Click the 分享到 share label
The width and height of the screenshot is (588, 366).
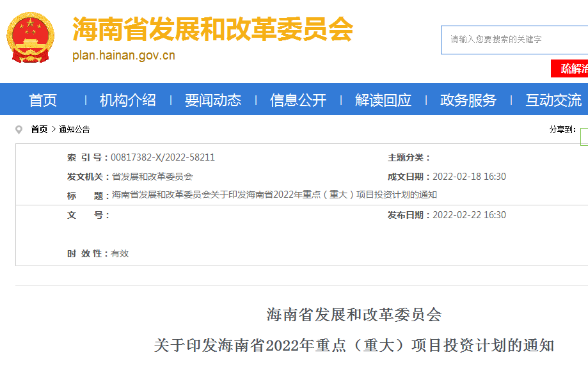pyautogui.click(x=562, y=129)
